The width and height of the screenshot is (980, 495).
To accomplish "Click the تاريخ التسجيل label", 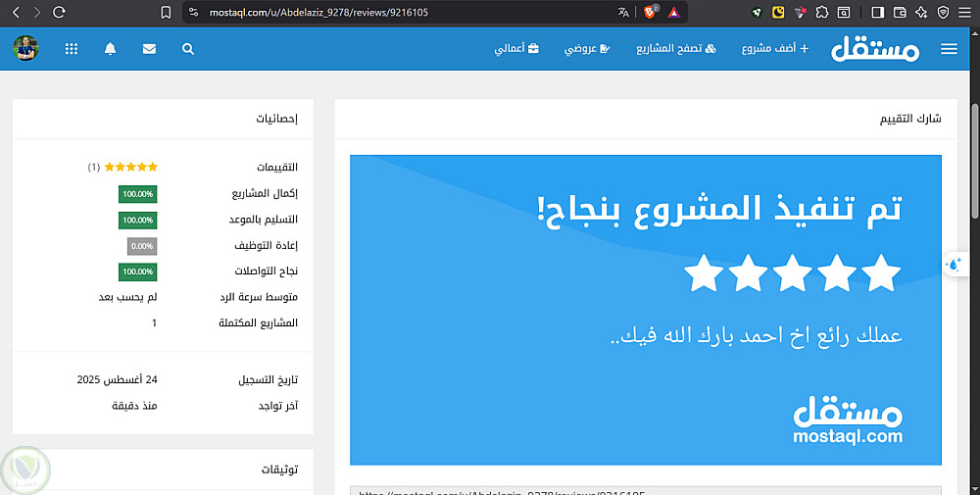I will tap(269, 379).
